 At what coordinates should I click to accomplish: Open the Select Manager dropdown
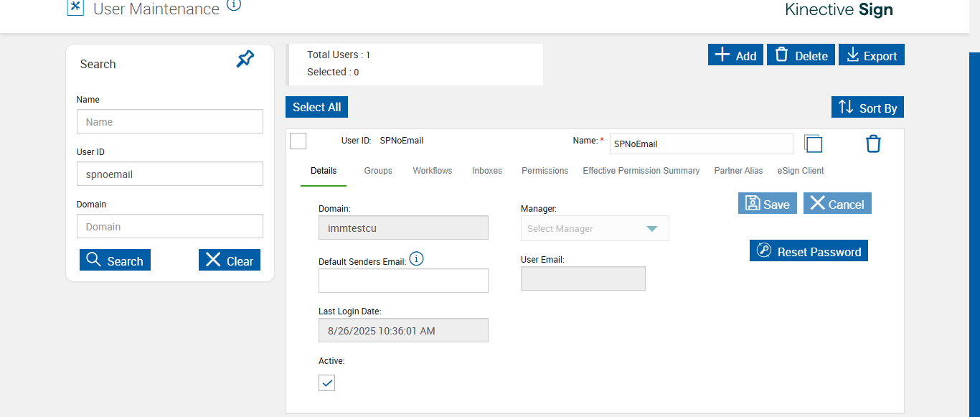595,228
